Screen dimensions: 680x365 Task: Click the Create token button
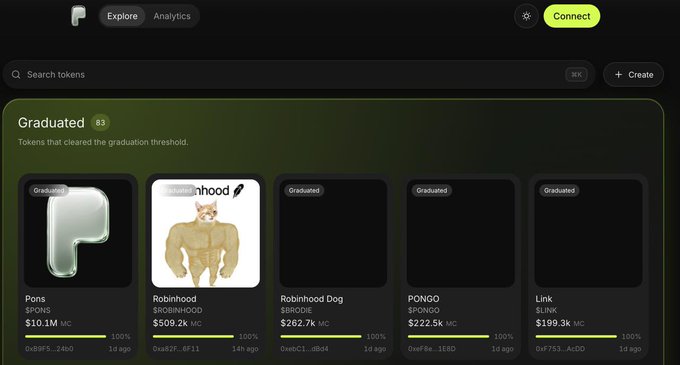coord(633,75)
